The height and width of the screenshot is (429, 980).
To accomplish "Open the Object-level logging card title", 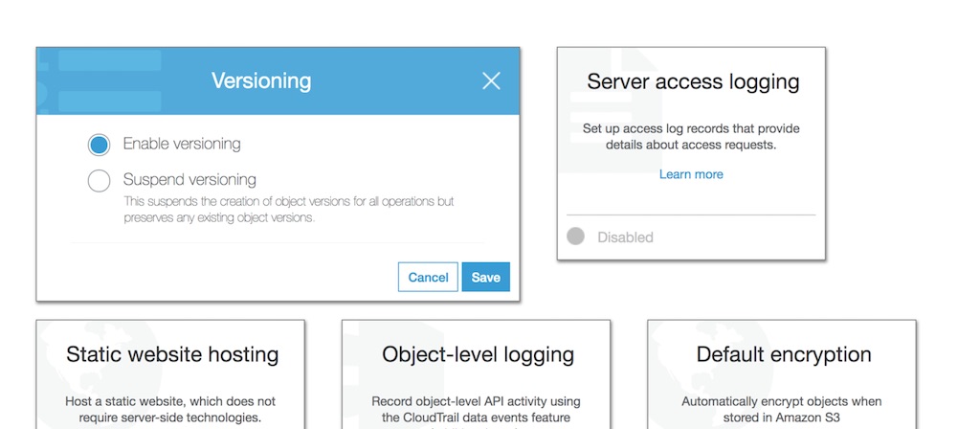I will click(x=478, y=354).
